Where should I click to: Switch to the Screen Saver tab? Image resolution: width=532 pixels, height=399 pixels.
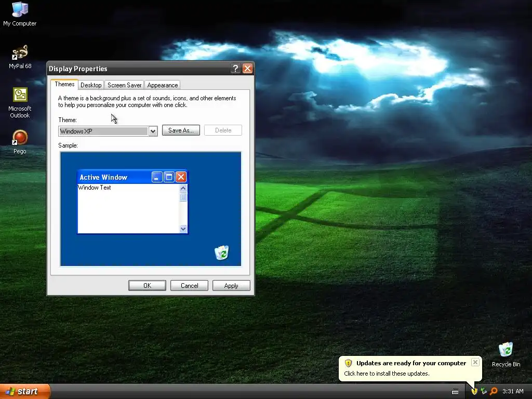click(124, 85)
